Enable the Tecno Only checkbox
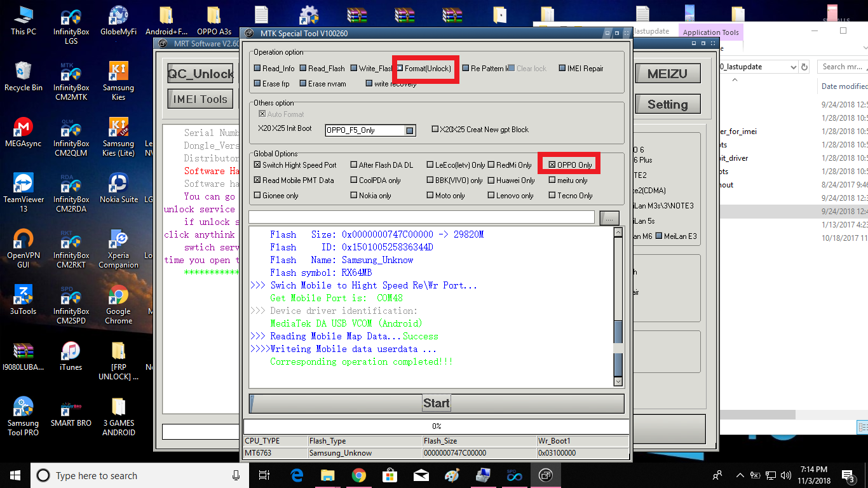This screenshot has width=868, height=488. (x=552, y=196)
